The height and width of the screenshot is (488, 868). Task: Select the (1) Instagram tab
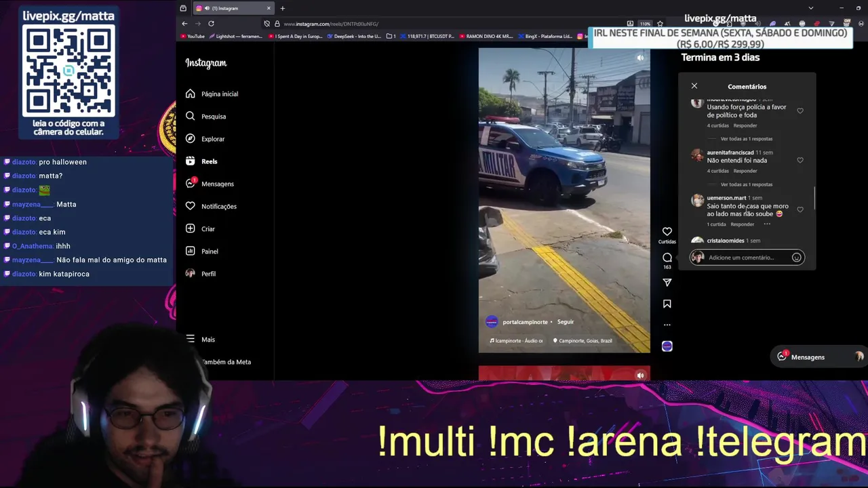[233, 8]
